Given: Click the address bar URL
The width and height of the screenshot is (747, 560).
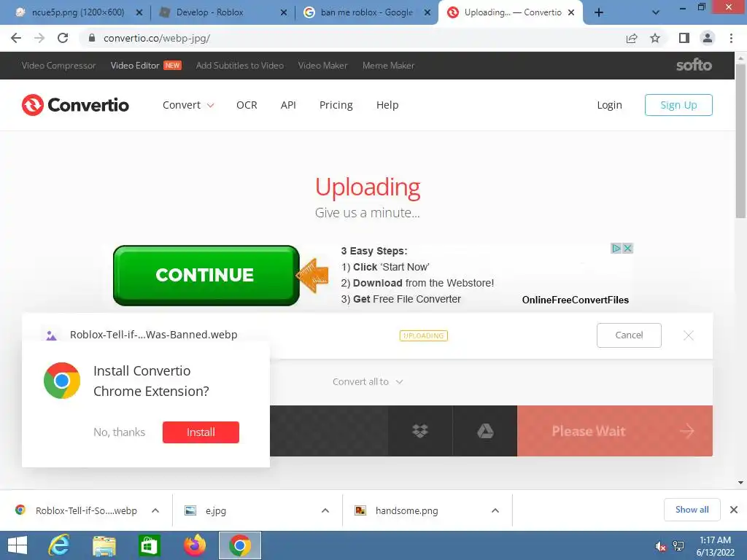Looking at the screenshot, I should pyautogui.click(x=157, y=38).
